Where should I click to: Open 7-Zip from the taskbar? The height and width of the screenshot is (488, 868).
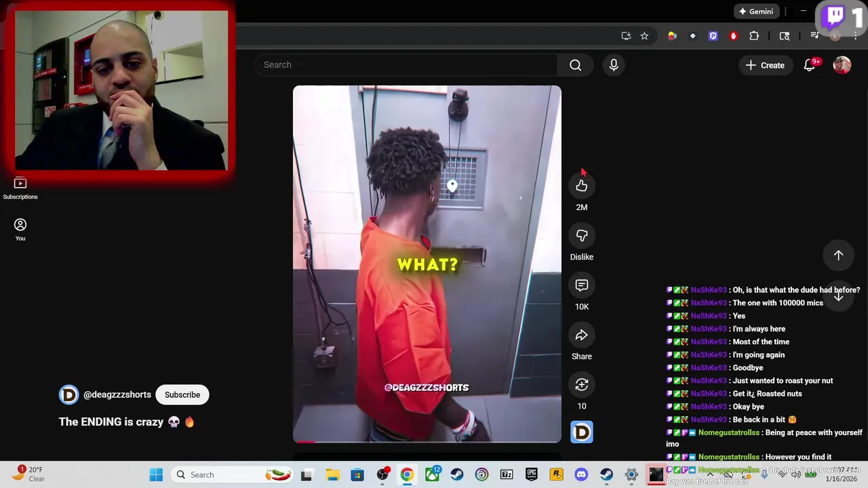click(507, 474)
